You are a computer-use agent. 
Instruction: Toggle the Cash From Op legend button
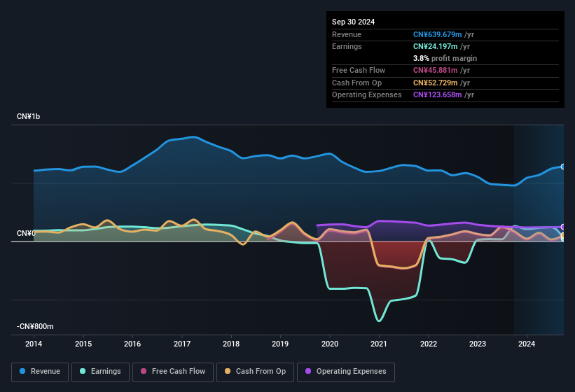click(x=255, y=372)
